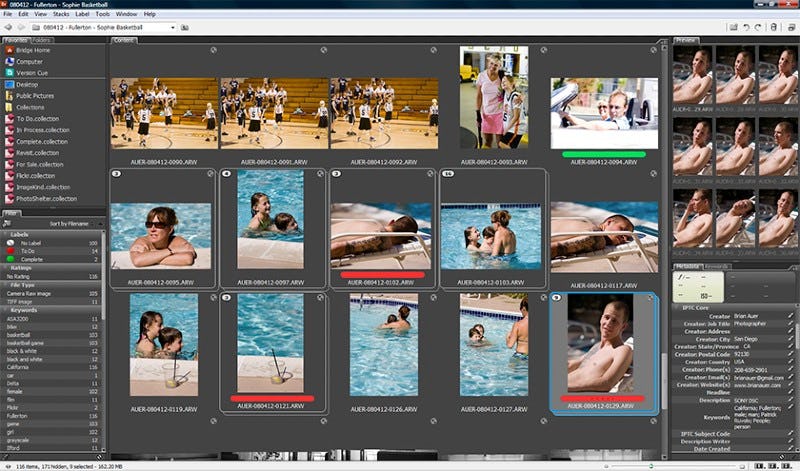Viewport: 800px width, 471px height.
Task: Switch to compact mode icon
Action: (791, 27)
